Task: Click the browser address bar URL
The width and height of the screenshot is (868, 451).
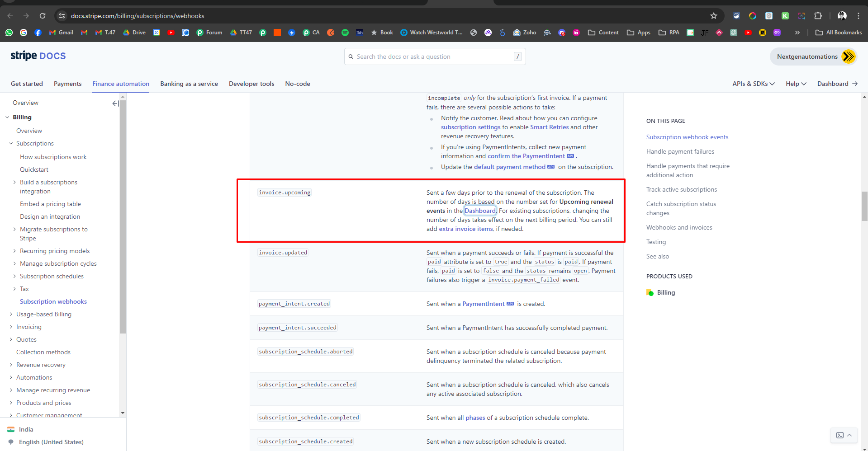Action: click(x=138, y=16)
